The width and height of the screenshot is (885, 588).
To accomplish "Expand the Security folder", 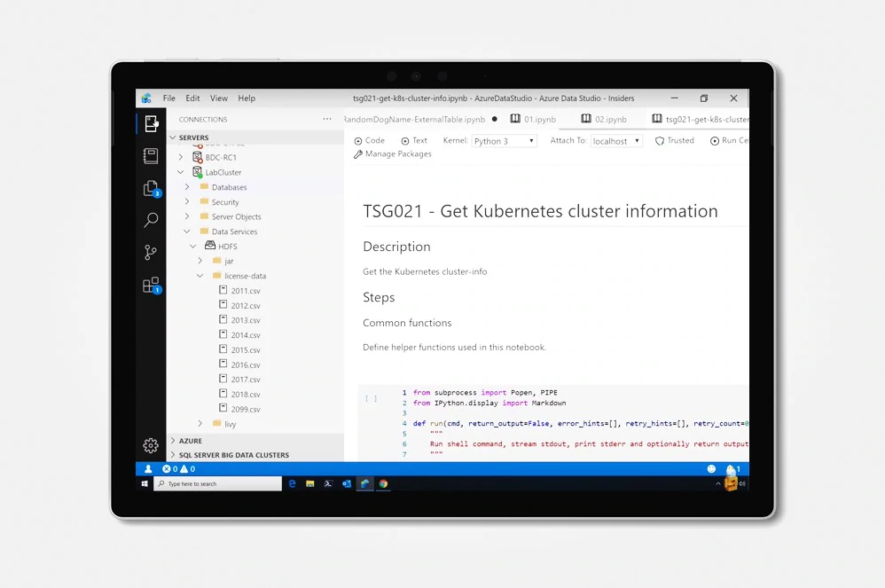I will point(187,201).
